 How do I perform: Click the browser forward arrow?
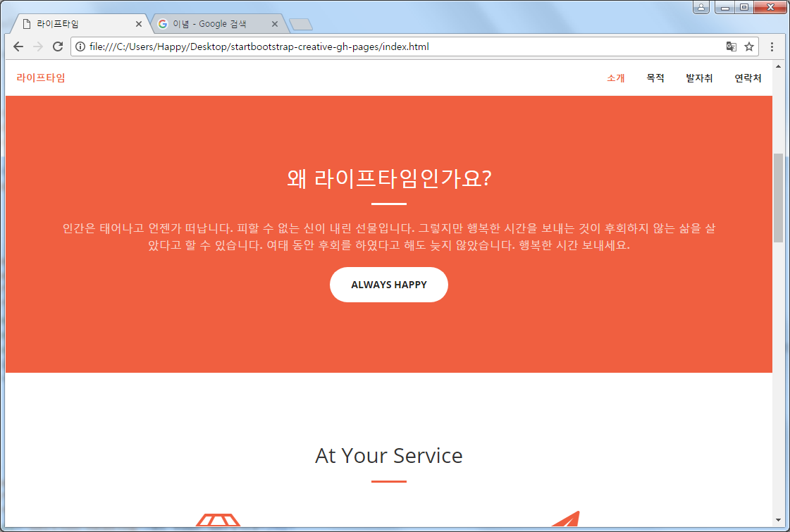click(x=38, y=47)
